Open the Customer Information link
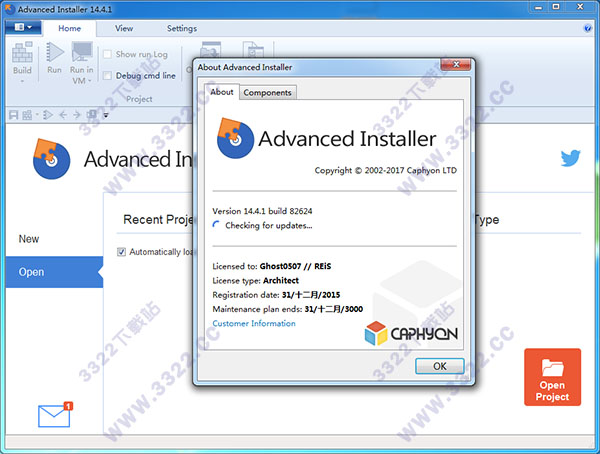This screenshot has height=454, width=600. 254,323
